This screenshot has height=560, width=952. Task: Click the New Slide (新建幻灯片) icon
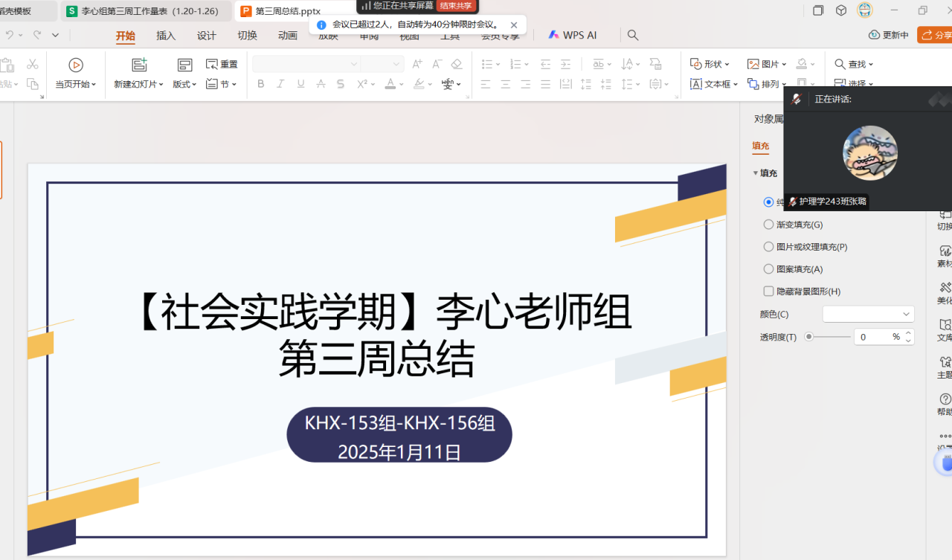[x=139, y=65]
